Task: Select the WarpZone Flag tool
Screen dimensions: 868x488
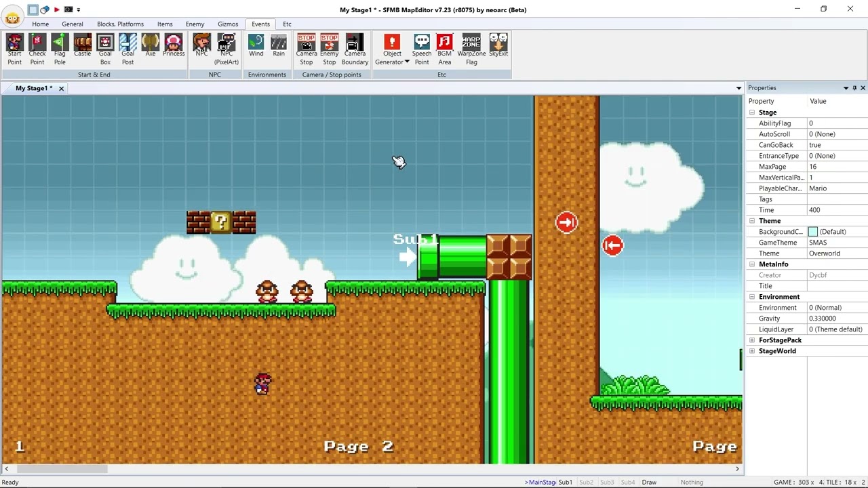Action: (x=471, y=49)
